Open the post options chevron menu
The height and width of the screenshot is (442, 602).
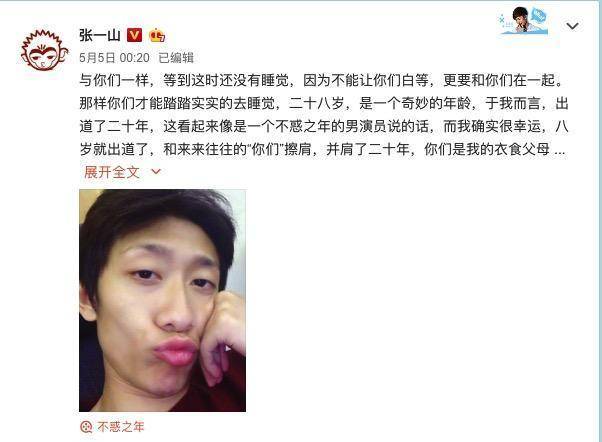pyautogui.click(x=572, y=26)
